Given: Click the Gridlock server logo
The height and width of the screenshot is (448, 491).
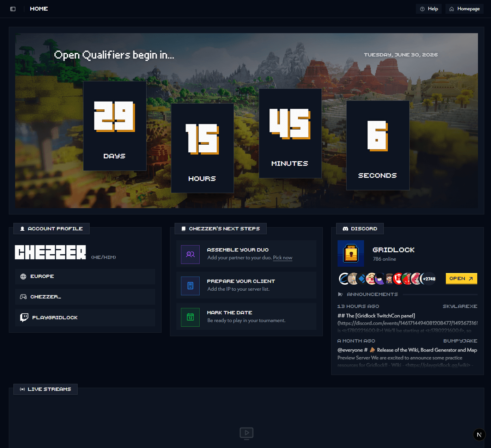Looking at the screenshot, I should point(351,253).
